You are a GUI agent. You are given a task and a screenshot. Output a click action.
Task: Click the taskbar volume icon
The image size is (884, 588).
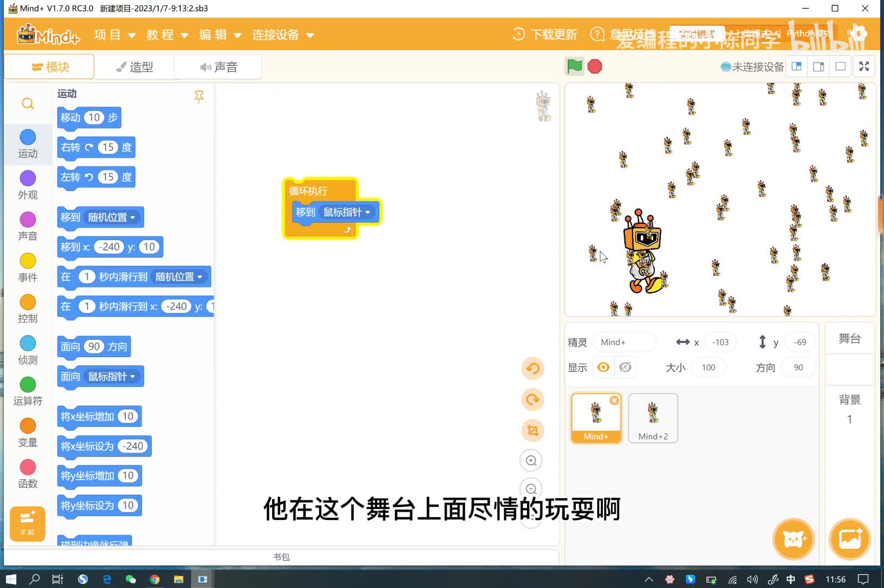click(752, 579)
